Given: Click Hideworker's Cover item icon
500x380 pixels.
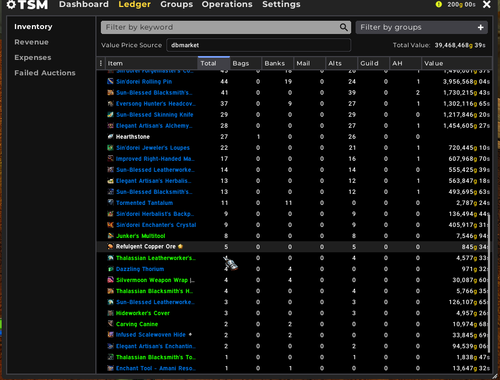Looking at the screenshot, I should pyautogui.click(x=110, y=313).
